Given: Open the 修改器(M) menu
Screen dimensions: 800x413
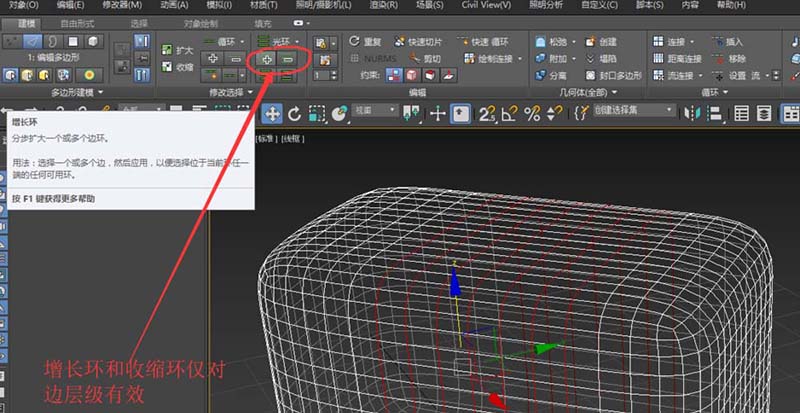Looking at the screenshot, I should (x=122, y=5).
